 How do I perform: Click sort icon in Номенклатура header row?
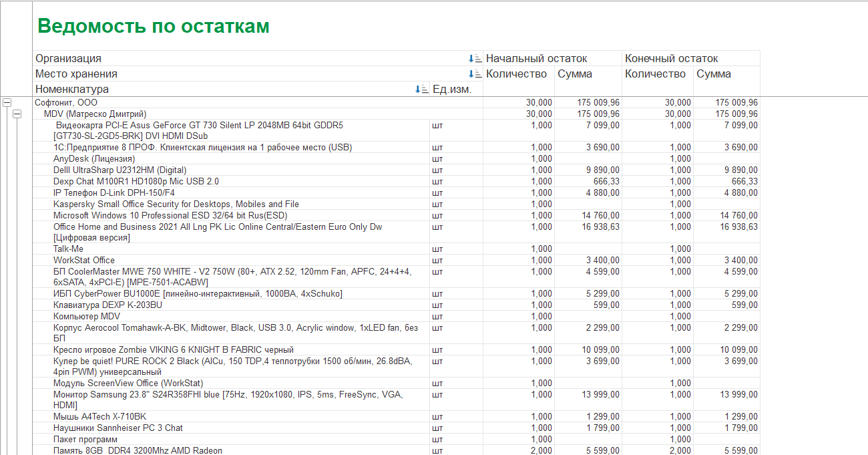[421, 90]
